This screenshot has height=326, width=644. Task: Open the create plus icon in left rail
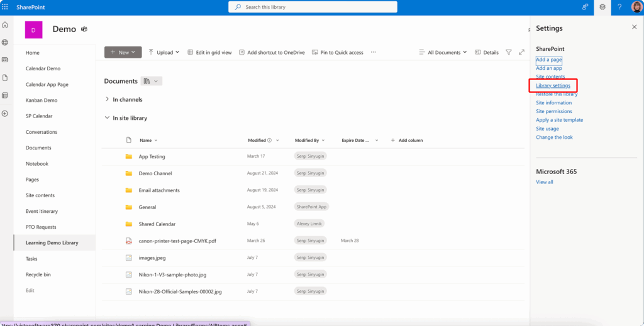click(x=5, y=113)
